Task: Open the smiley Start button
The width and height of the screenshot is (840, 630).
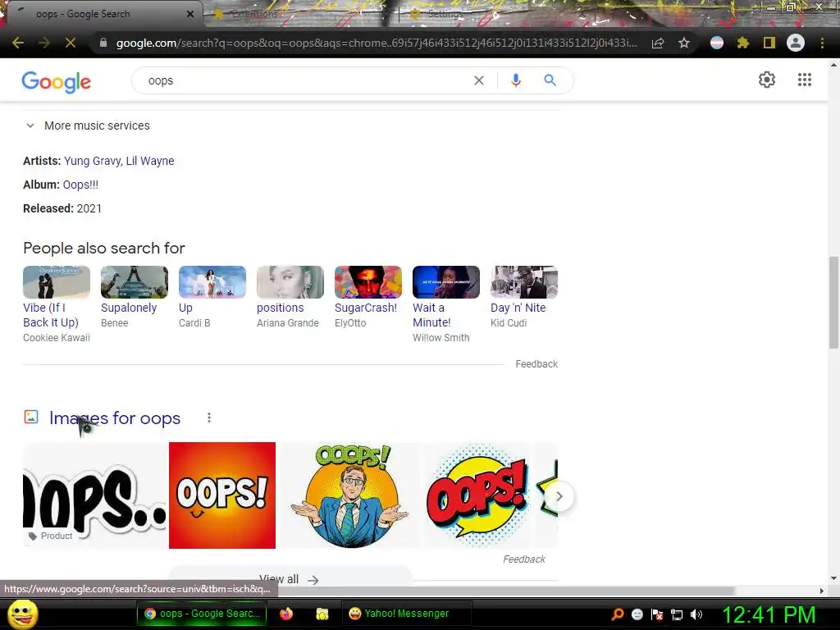Action: pos(22,614)
